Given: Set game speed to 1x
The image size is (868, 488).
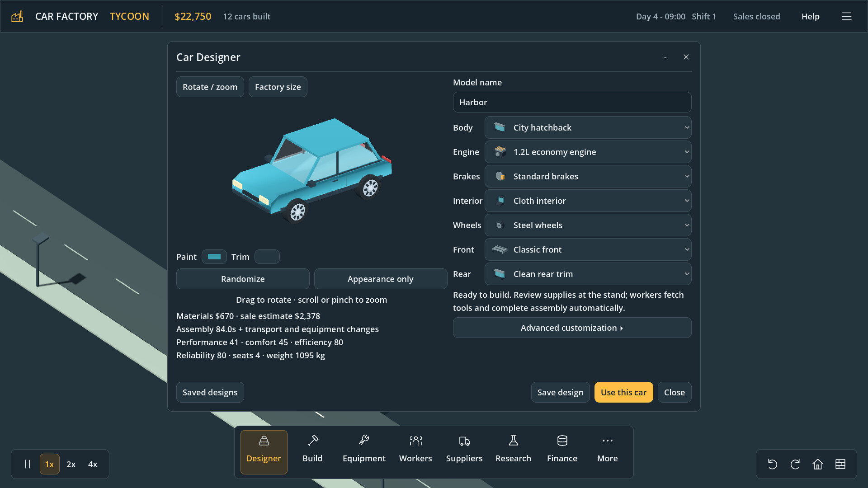Looking at the screenshot, I should pos(49,464).
